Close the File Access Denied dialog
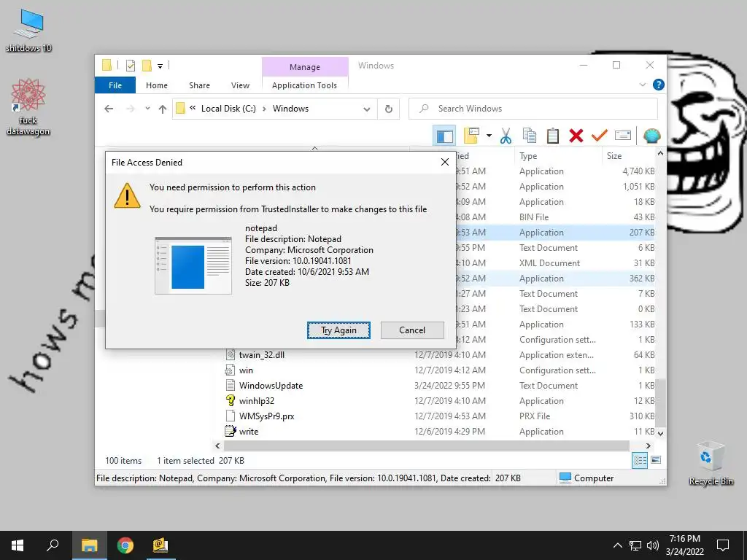 [445, 163]
